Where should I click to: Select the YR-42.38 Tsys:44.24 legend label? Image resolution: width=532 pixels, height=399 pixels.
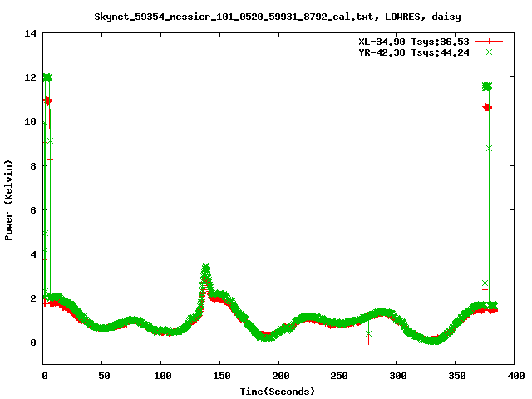coord(414,52)
